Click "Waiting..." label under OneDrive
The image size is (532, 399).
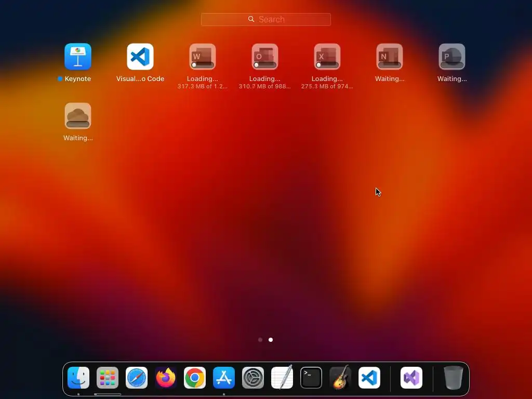(78, 138)
